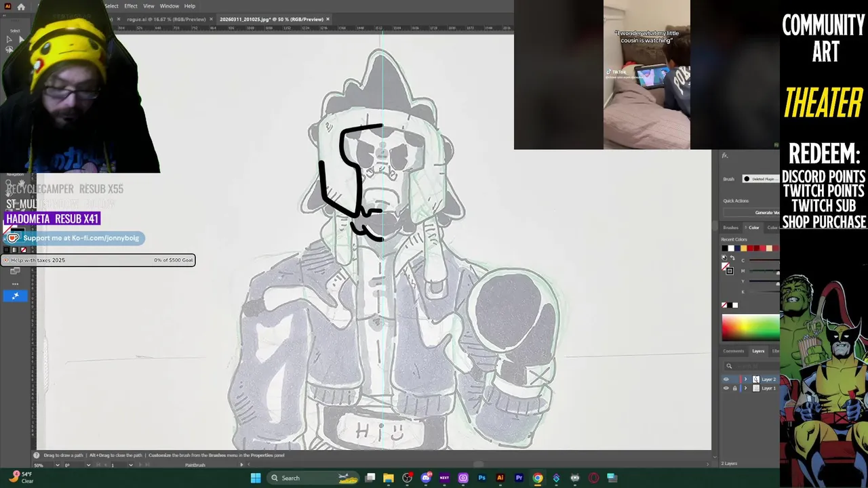Adjust the Magenta slider in Color panel
This screenshot has width=868, height=488.
[x=764, y=270]
